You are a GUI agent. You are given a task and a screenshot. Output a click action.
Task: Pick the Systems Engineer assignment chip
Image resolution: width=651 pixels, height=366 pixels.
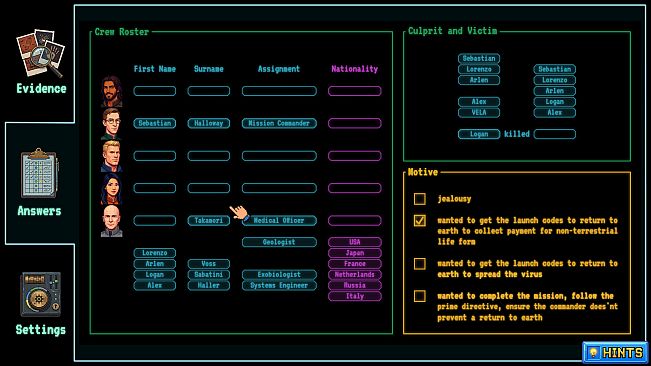pos(279,285)
